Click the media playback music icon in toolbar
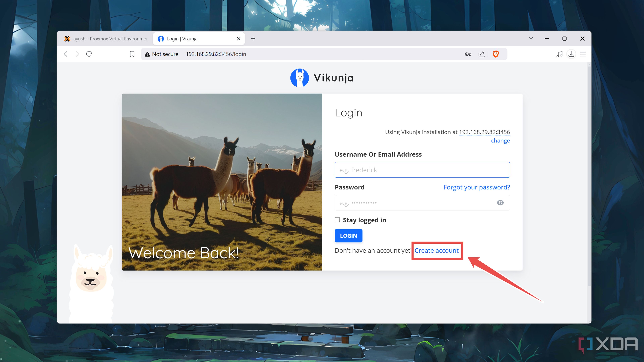The image size is (644, 362). point(559,54)
